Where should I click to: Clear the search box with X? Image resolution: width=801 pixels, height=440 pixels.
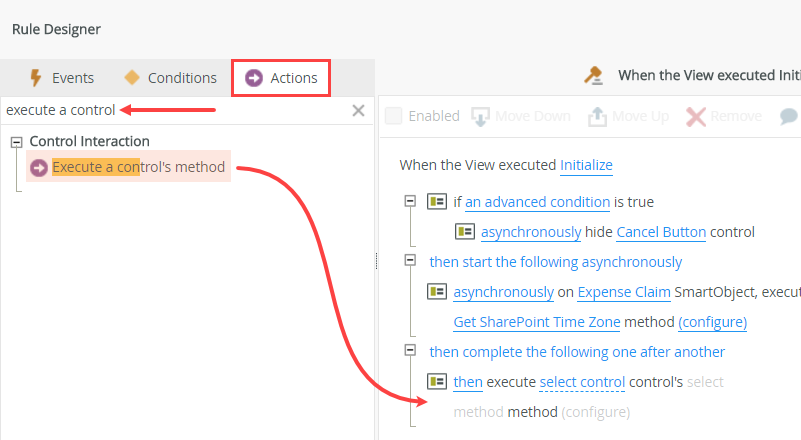click(358, 110)
